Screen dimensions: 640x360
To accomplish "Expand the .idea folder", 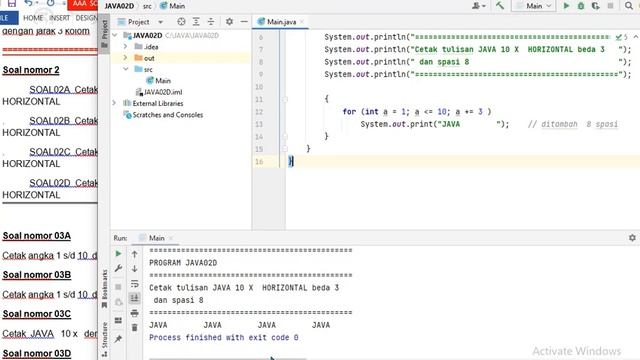I will (126, 47).
